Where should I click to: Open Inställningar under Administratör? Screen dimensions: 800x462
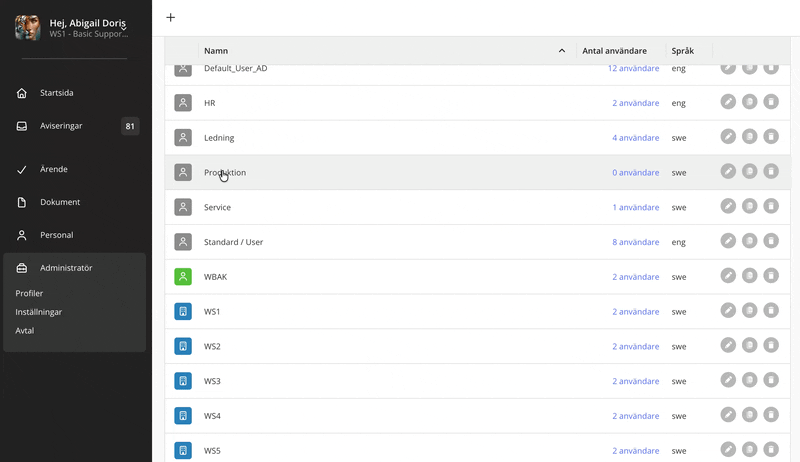coord(39,312)
